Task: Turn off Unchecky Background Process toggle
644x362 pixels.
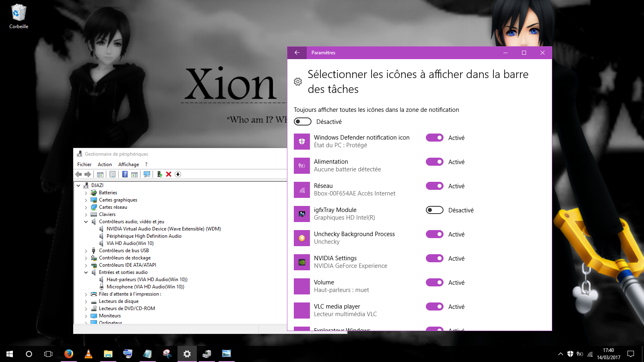Action: tap(435, 234)
